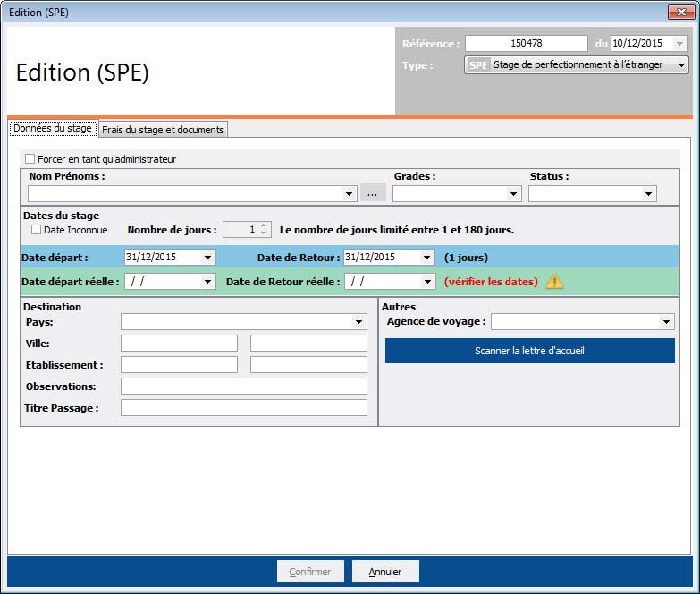Switch to Frais du stage et documents tab
700x594 pixels.
163,130
